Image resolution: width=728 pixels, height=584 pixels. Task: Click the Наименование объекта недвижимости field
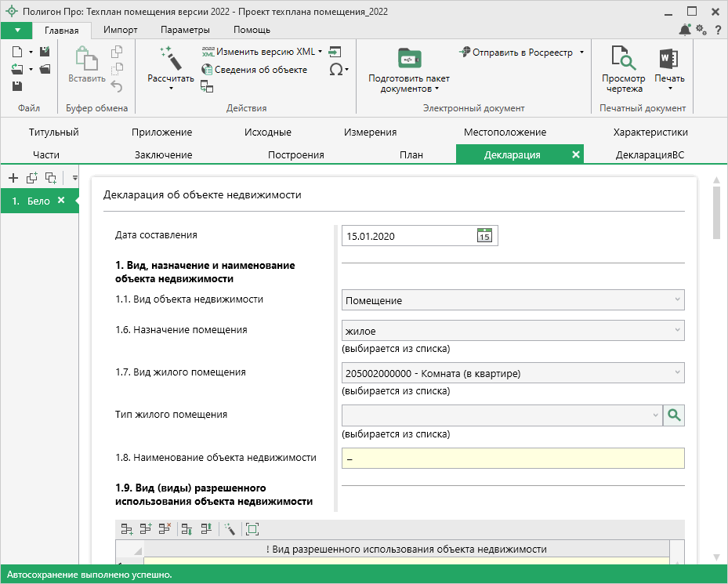(x=512, y=458)
